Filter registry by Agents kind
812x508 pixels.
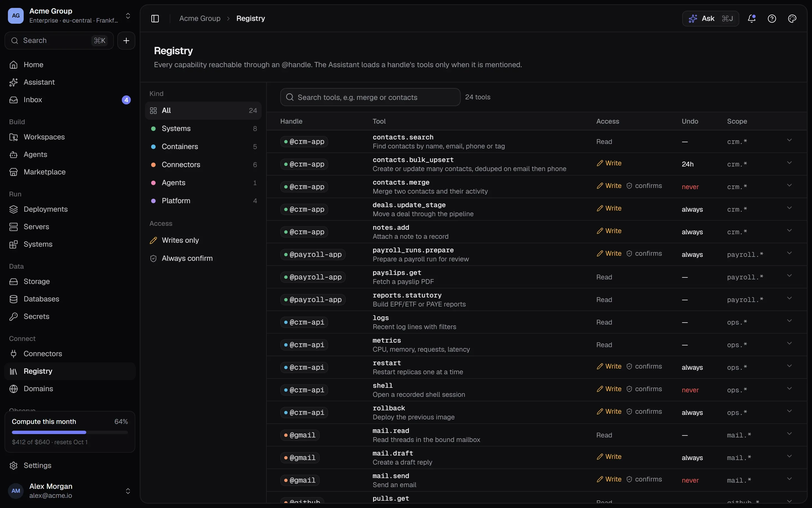[x=203, y=183]
